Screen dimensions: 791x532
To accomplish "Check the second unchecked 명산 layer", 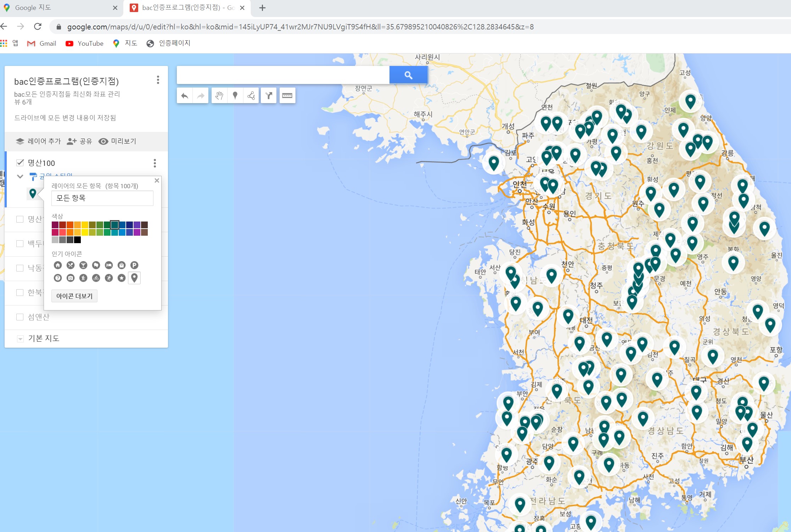I will point(20,219).
